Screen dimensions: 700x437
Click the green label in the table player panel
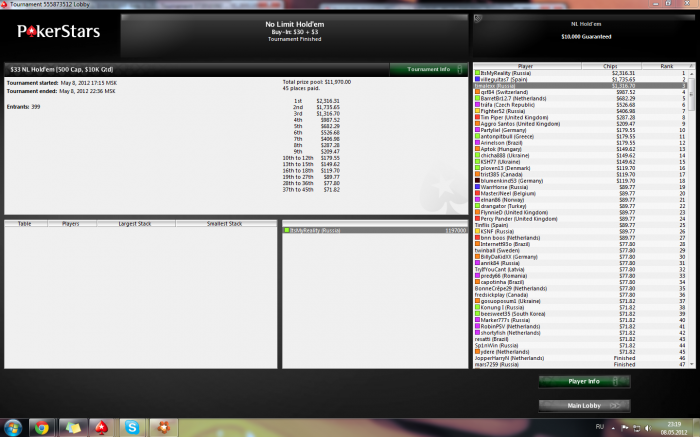pos(287,230)
